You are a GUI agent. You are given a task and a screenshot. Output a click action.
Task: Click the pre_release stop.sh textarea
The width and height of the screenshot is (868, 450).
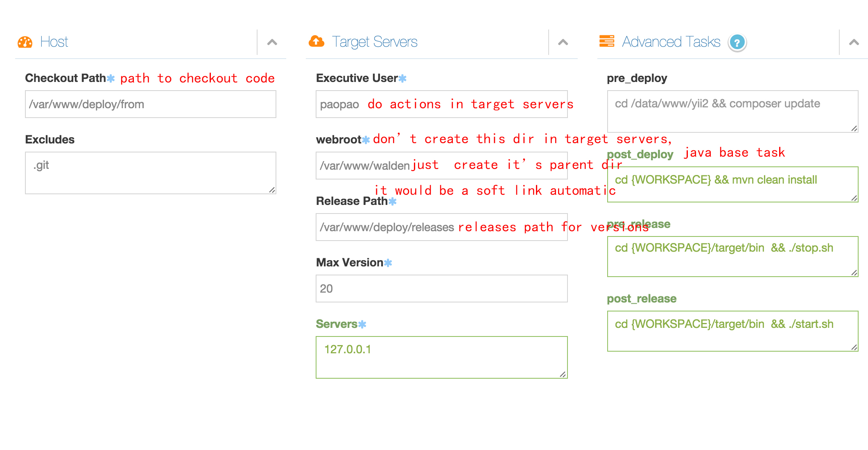click(732, 256)
